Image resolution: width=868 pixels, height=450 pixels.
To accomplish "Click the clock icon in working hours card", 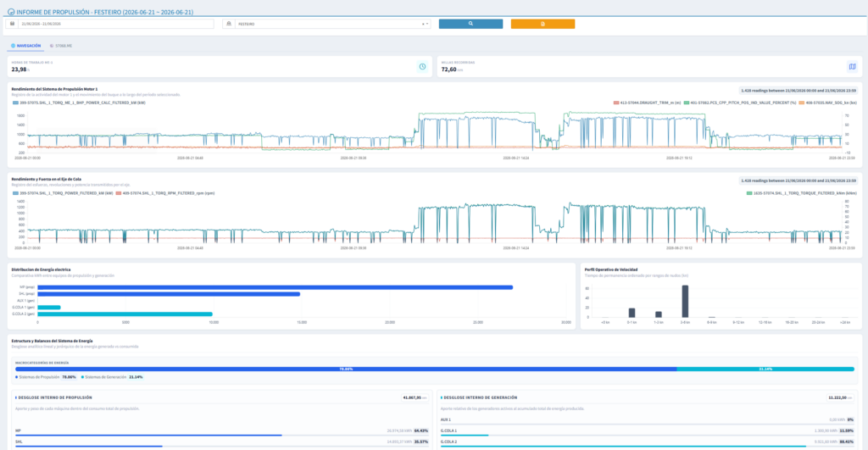I will [x=422, y=66].
